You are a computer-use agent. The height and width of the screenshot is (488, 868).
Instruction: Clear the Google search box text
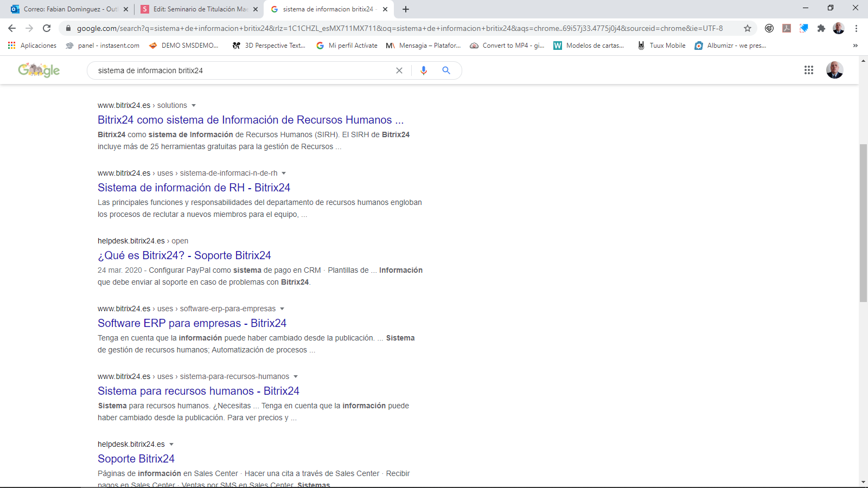tap(399, 70)
